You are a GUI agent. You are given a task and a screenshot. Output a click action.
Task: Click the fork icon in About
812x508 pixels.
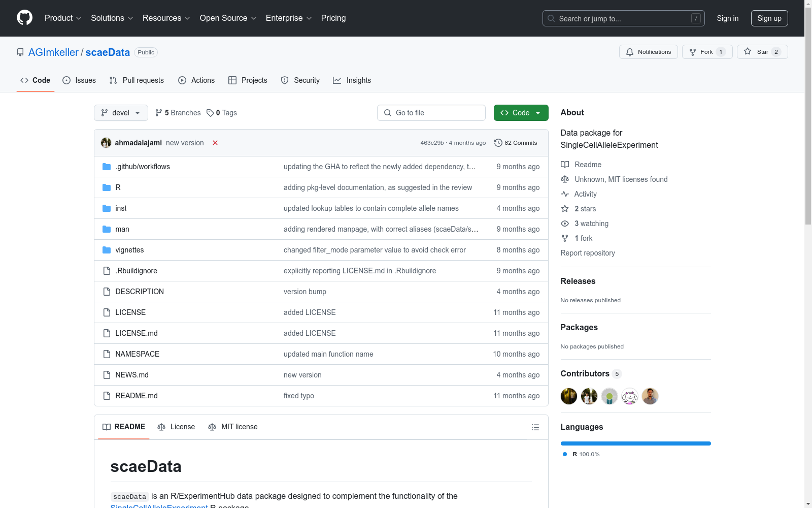coord(565,238)
